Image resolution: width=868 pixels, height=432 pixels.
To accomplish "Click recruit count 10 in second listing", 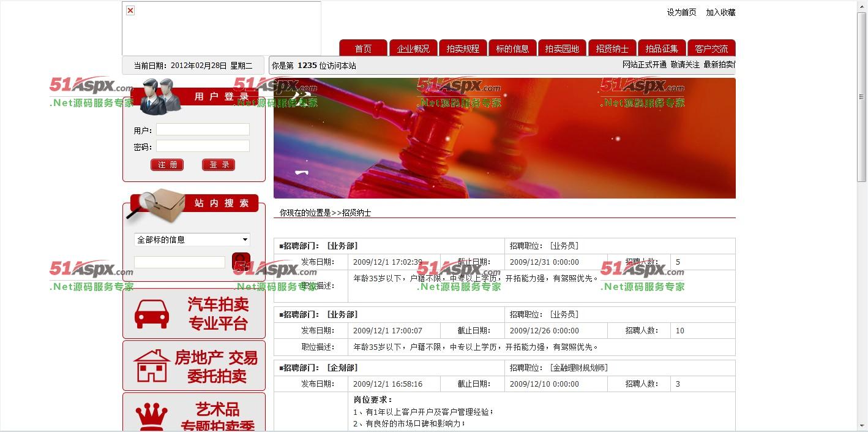I will click(680, 330).
